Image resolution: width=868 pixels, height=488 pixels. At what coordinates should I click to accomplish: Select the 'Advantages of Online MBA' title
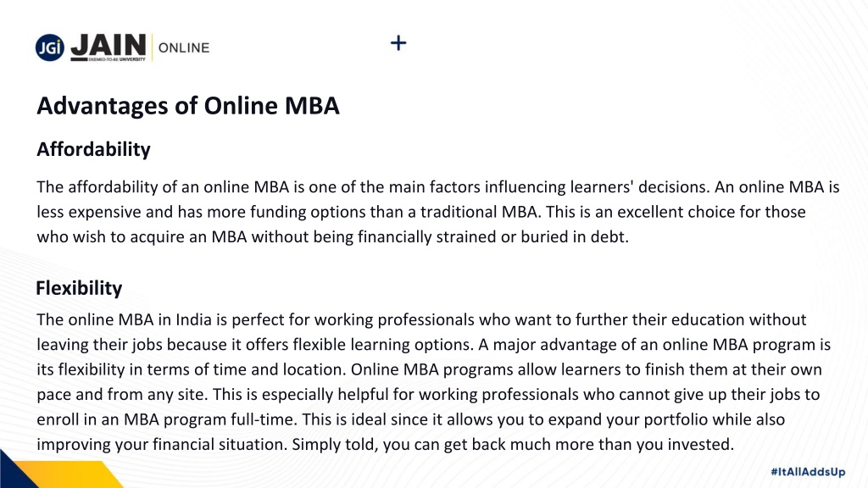[187, 106]
